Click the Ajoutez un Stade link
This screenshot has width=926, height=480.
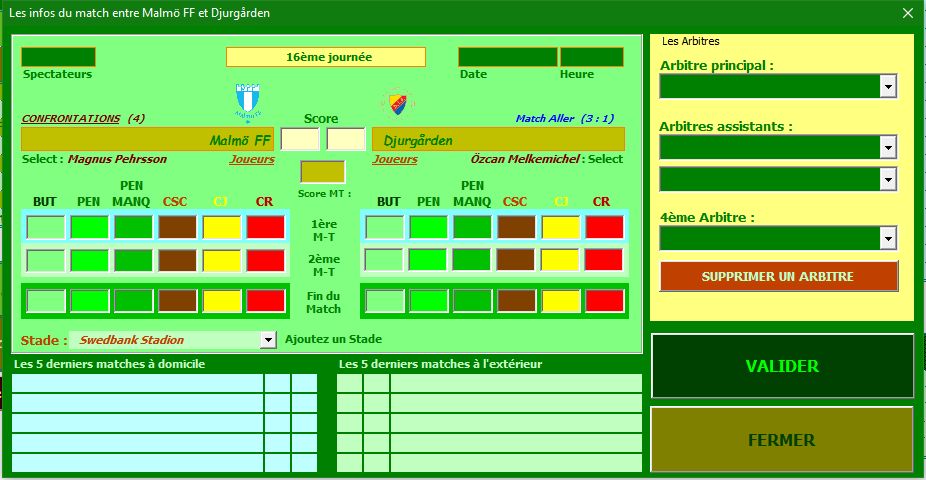pos(333,339)
